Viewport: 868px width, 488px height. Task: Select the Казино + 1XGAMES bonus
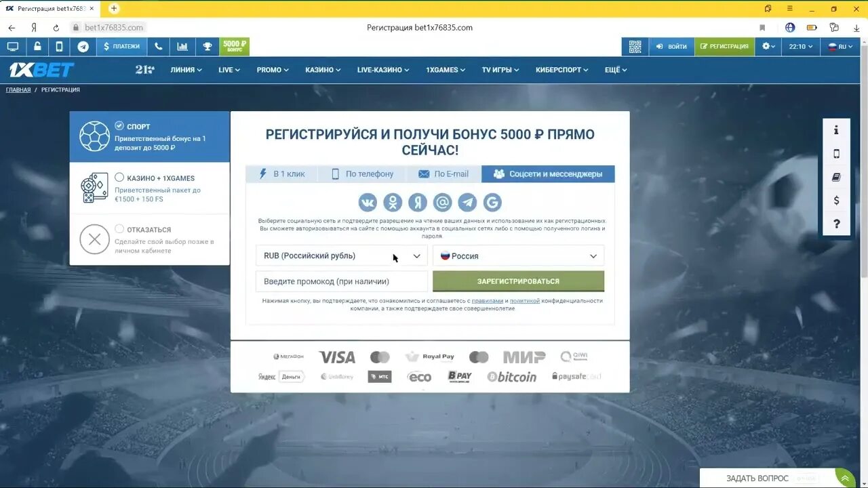click(x=149, y=188)
